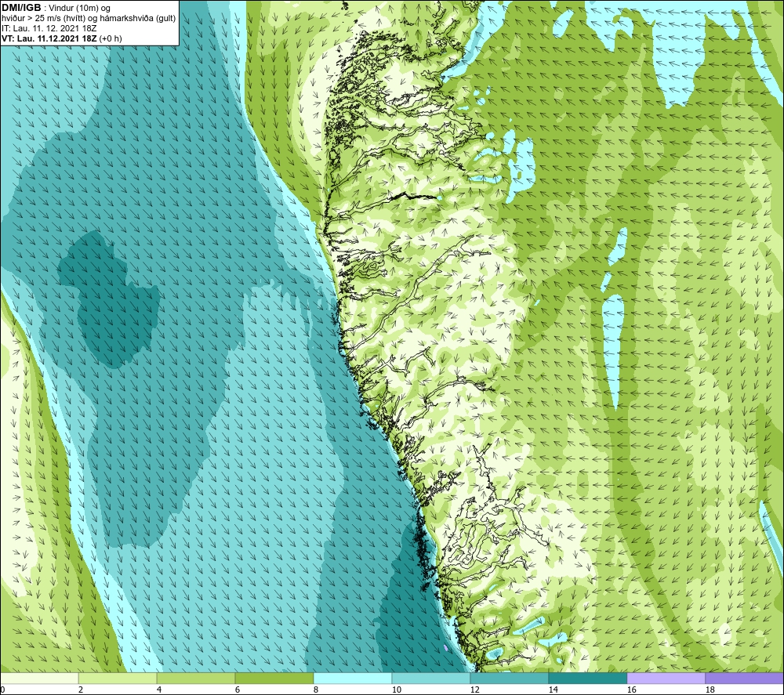This screenshot has height=695, width=784.
Task: Click the 18+ m/s purple swatch
Action: [x=744, y=678]
